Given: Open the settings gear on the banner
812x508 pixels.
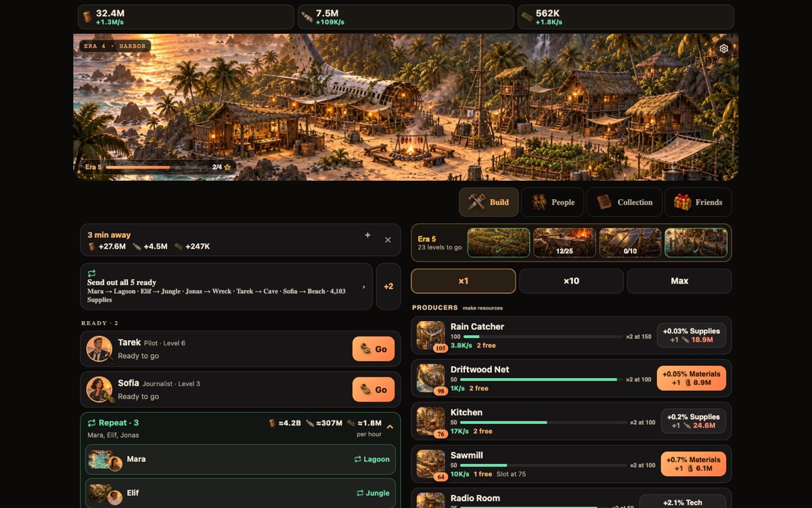Looking at the screenshot, I should (724, 49).
